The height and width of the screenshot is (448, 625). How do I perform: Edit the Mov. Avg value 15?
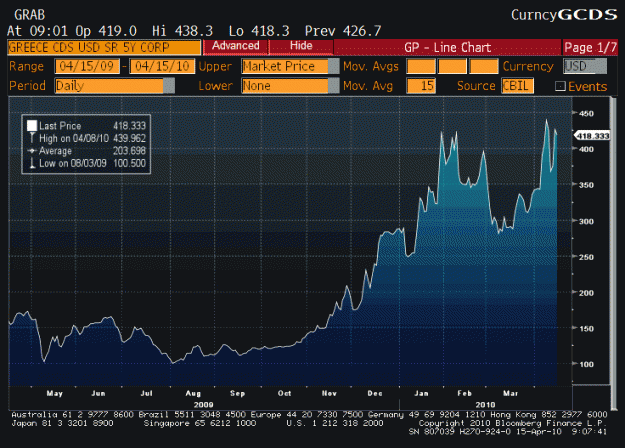click(421, 86)
